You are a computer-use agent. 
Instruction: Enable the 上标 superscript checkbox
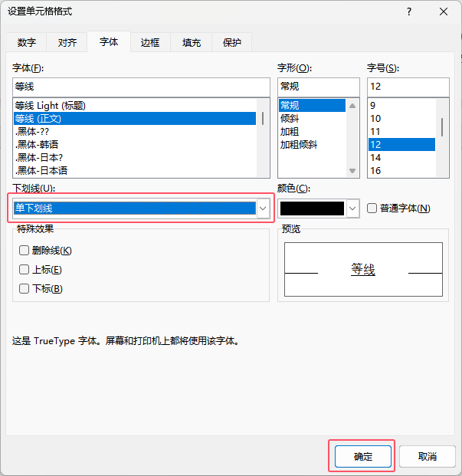[x=24, y=270]
